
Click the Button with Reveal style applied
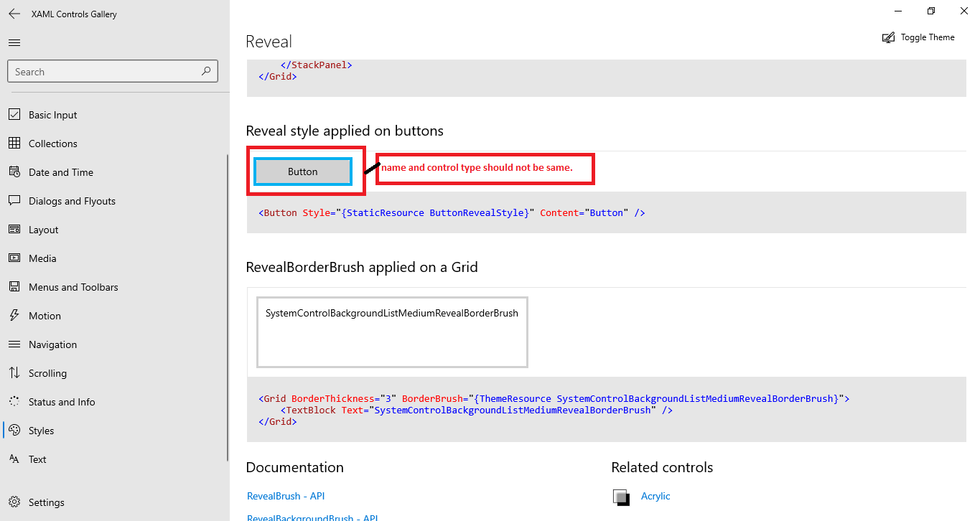[x=302, y=172]
